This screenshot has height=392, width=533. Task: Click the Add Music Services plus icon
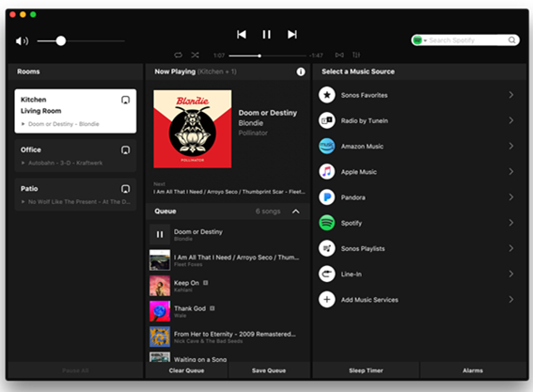coord(327,300)
